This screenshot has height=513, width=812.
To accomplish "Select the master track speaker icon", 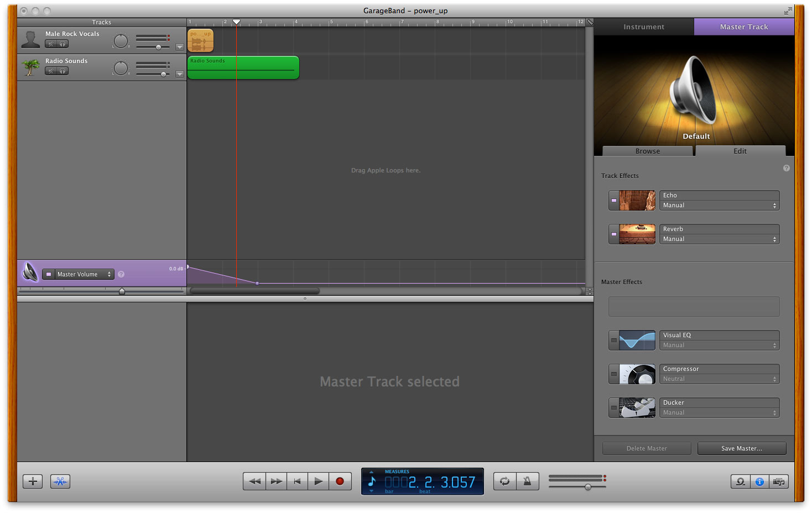I will pos(30,272).
